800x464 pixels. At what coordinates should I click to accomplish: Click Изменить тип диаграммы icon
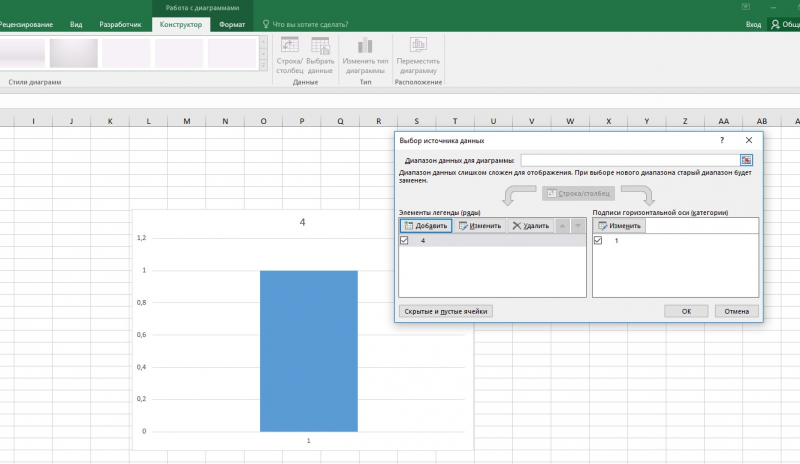365,45
